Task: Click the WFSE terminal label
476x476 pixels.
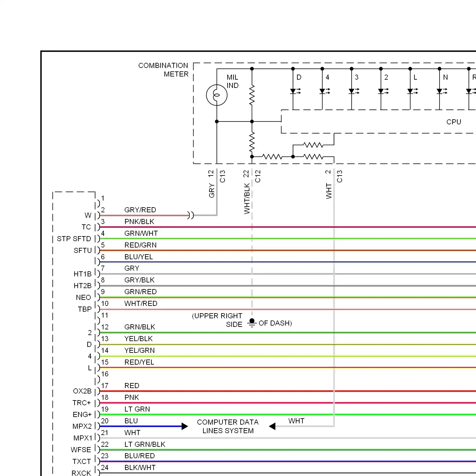Action: [x=81, y=450]
